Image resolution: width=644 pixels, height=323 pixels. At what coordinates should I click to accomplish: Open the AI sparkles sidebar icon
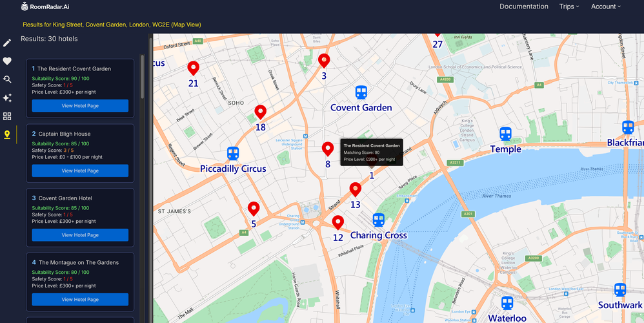click(x=7, y=98)
